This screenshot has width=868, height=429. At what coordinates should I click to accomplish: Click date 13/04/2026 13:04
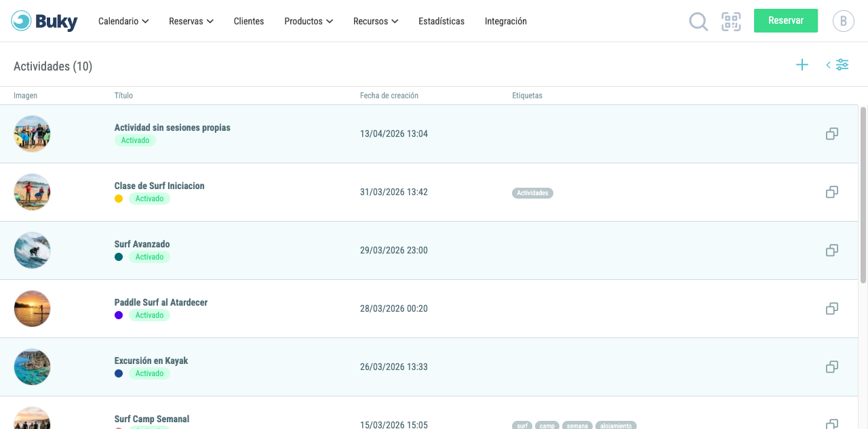click(x=394, y=134)
